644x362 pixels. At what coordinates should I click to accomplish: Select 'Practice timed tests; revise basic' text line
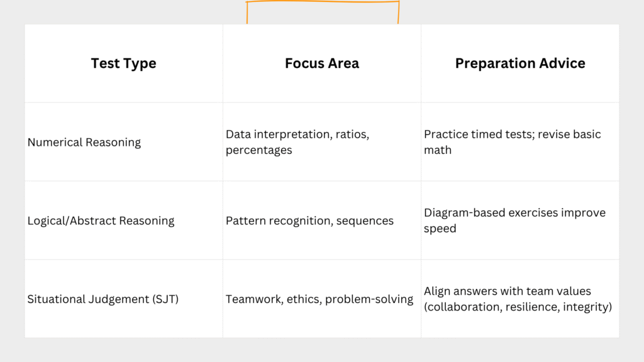[x=513, y=134]
